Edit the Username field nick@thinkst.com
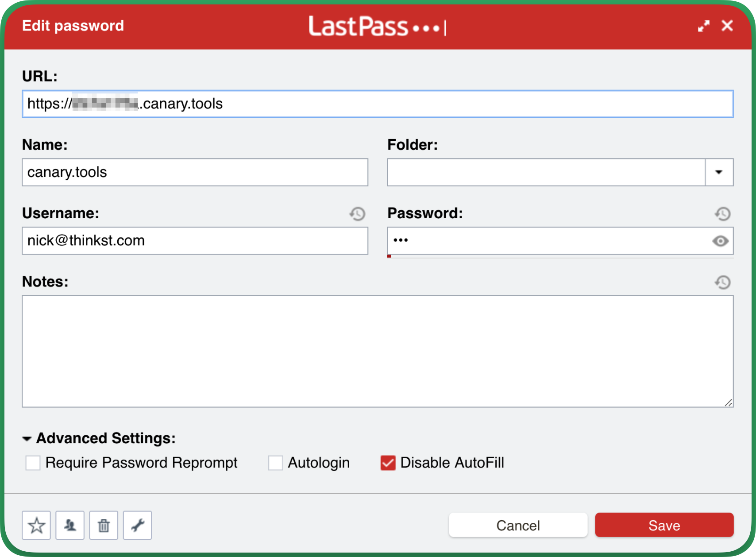Viewport: 756px width, 557px height. click(195, 241)
